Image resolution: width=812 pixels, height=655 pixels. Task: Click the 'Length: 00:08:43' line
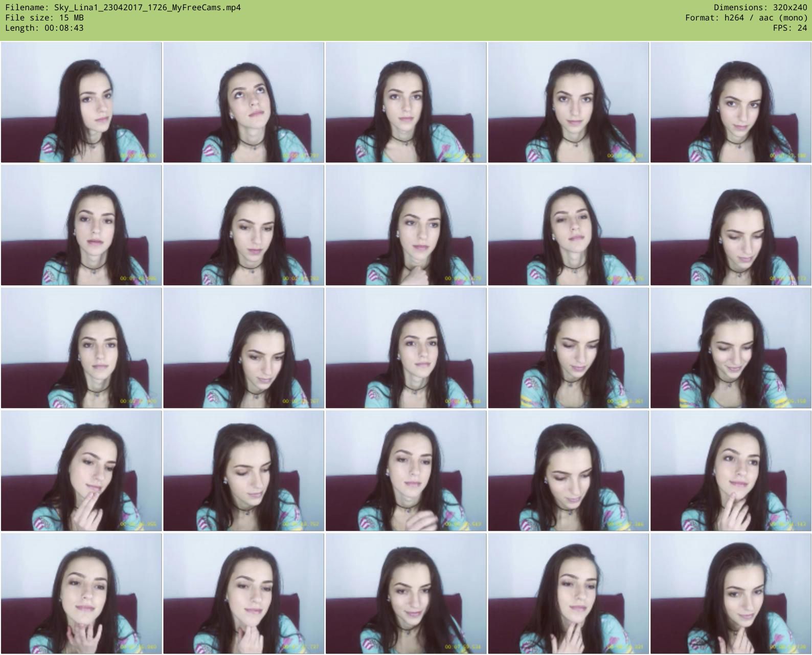(x=44, y=28)
